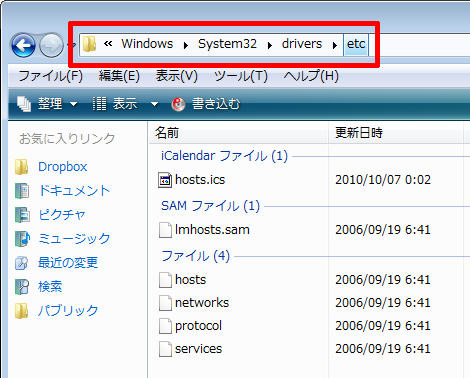The height and width of the screenshot is (378, 470).
Task: Click the 書き込む burn toolbar button
Action: point(206,104)
